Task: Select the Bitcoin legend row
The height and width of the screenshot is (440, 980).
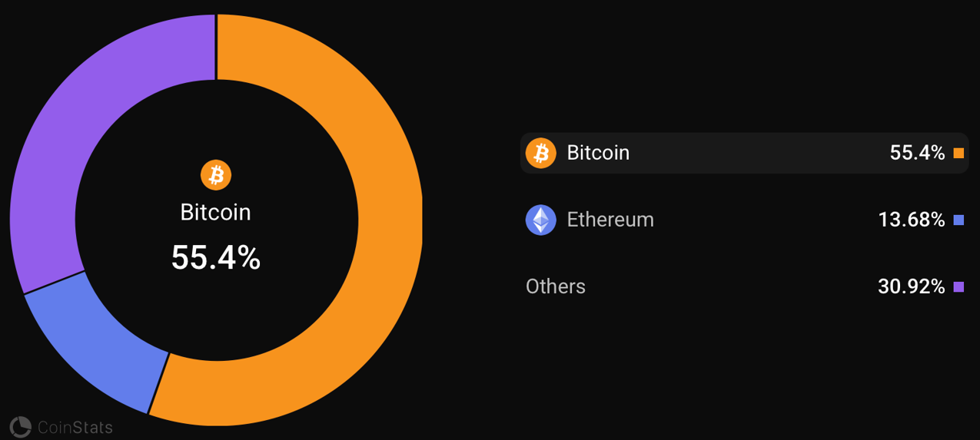Action: pyautogui.click(x=744, y=153)
